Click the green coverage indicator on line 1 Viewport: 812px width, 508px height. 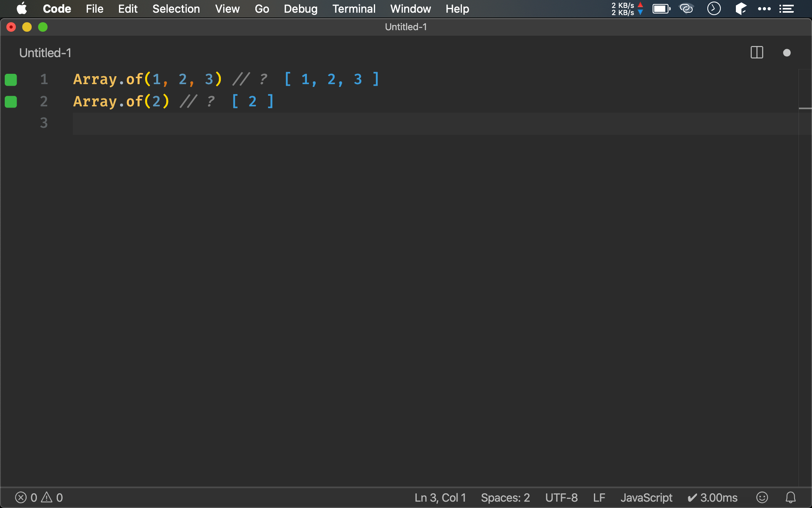tap(11, 80)
